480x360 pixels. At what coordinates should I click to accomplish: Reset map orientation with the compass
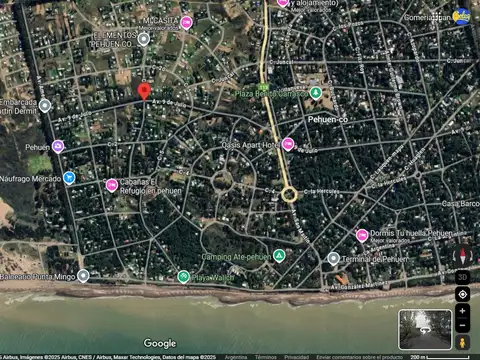[463, 256]
